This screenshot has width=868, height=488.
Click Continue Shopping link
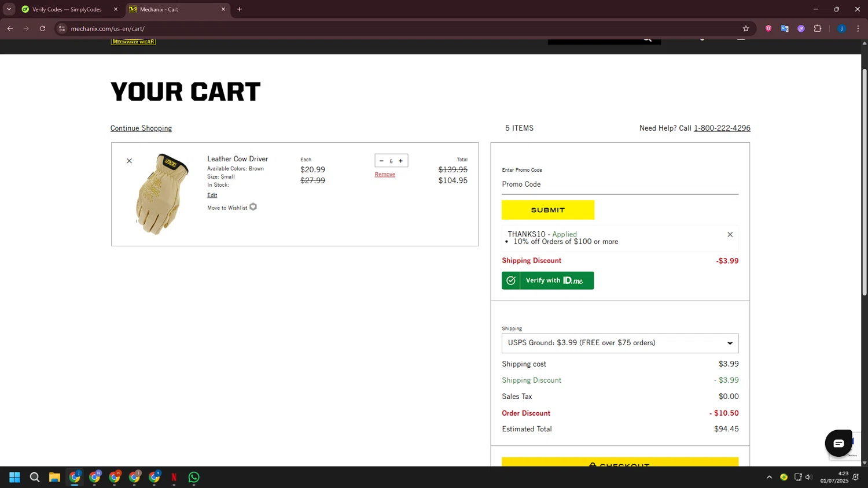(x=141, y=128)
